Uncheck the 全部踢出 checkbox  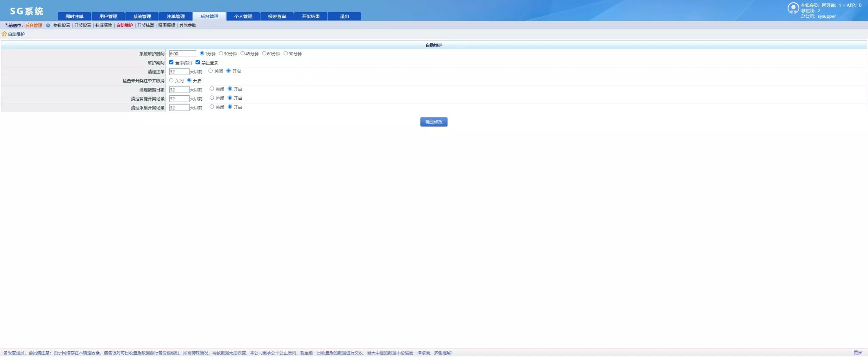[x=171, y=62]
